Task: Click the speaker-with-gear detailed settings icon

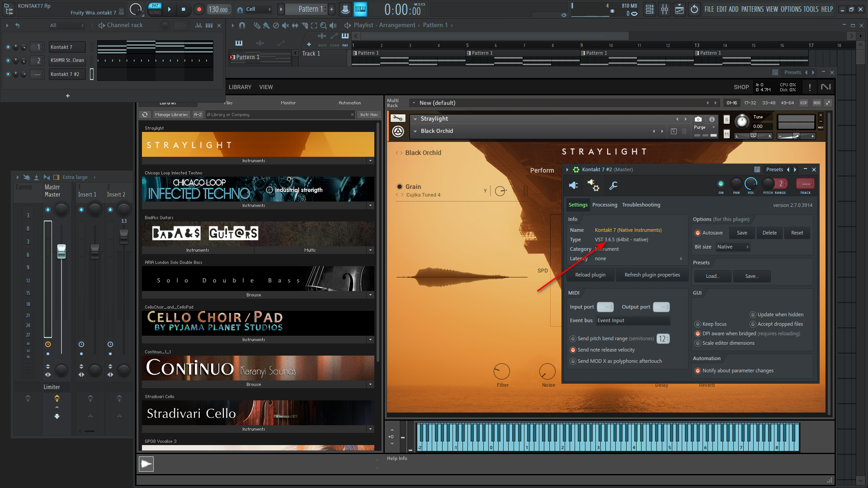Action: click(593, 185)
